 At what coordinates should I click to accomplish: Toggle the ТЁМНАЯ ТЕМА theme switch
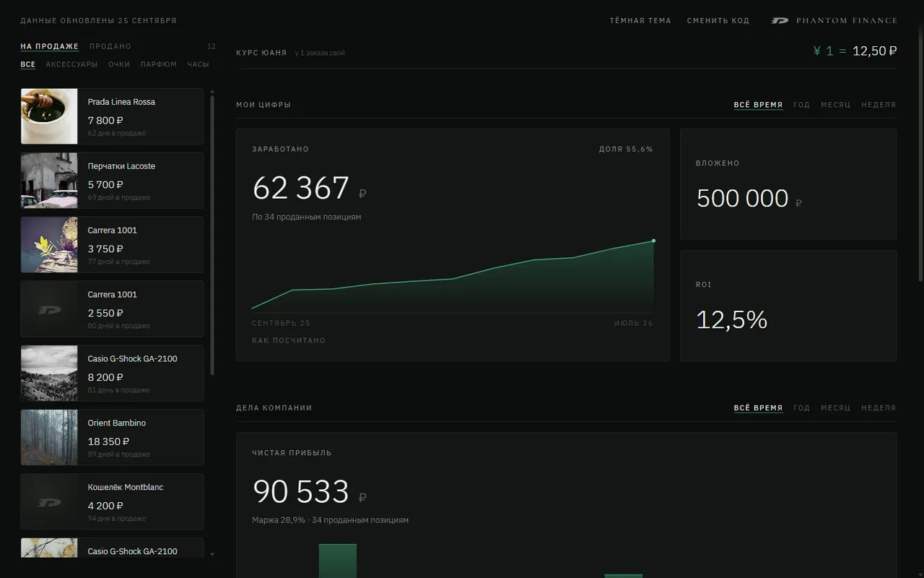coord(640,21)
